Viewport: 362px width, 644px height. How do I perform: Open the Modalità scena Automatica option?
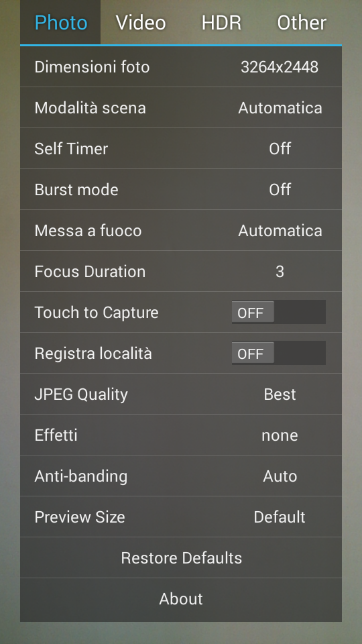[181, 107]
